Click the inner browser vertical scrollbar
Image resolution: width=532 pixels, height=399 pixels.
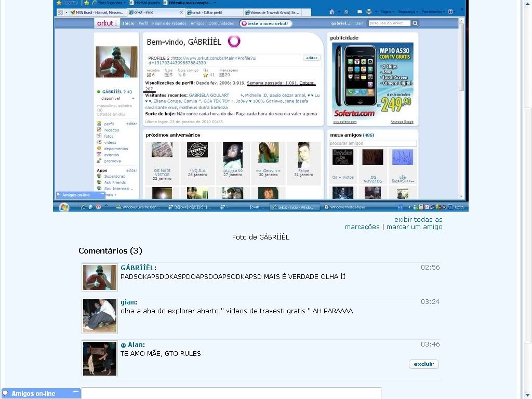point(461,108)
